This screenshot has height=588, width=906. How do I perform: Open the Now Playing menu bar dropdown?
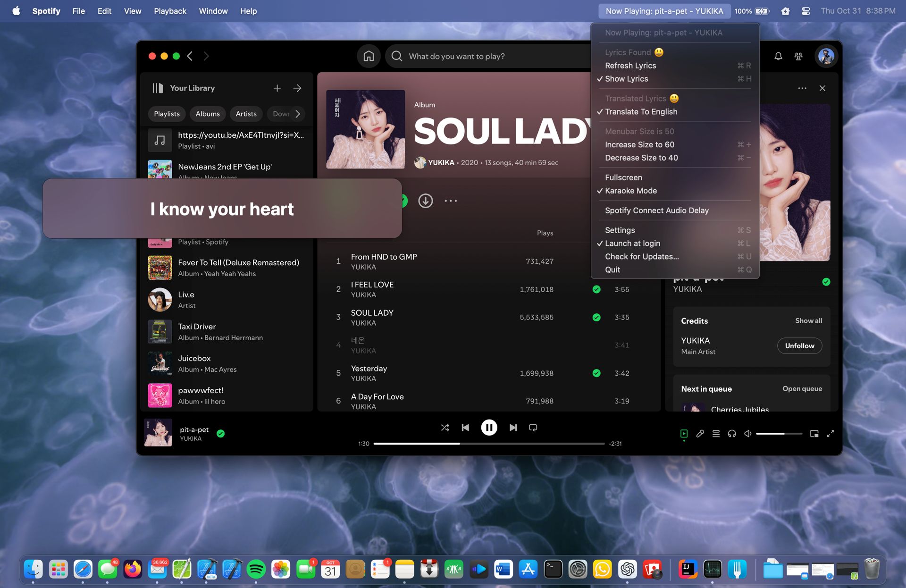tap(664, 10)
